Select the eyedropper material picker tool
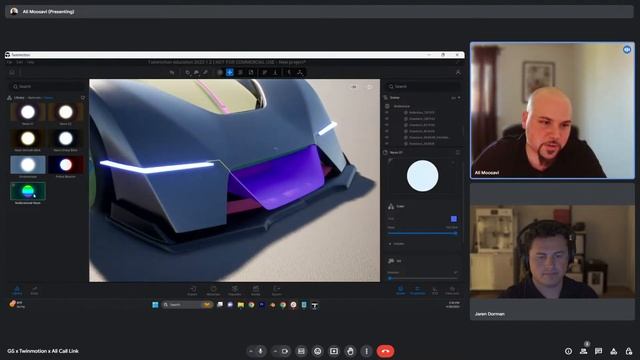The image size is (640, 360). [205, 72]
